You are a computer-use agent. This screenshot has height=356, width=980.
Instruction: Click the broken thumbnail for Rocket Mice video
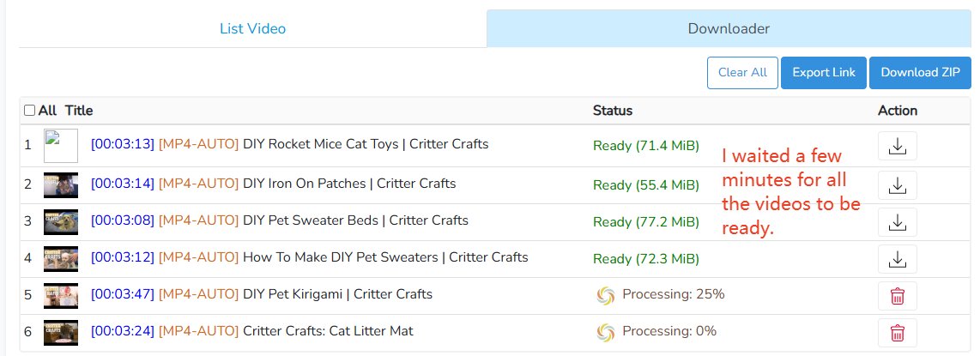coord(61,146)
